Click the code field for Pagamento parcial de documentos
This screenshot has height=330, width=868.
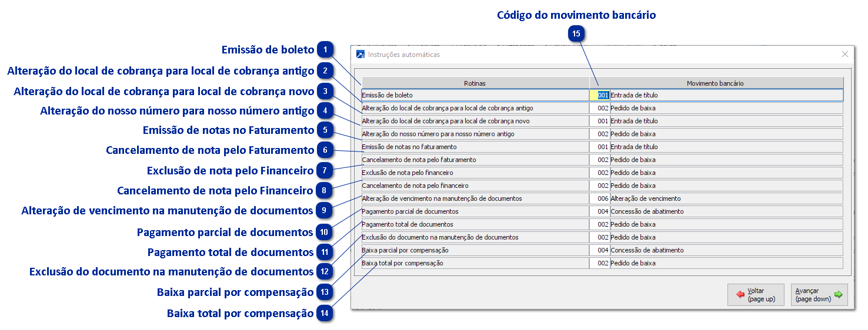[x=600, y=211]
